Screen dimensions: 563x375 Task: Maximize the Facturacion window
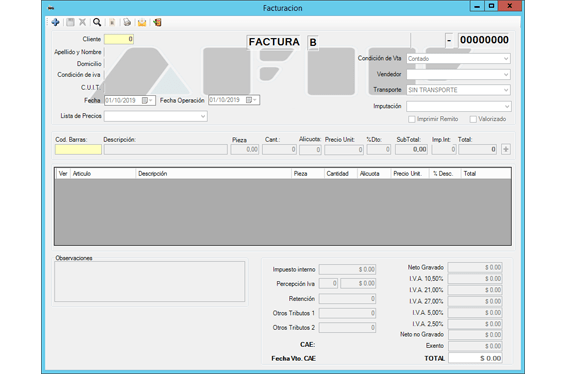[491, 6]
